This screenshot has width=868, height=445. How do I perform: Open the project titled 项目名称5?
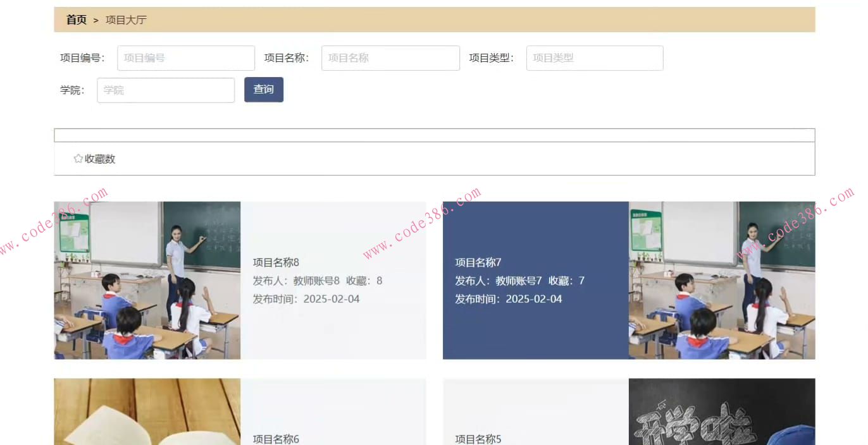pos(476,439)
